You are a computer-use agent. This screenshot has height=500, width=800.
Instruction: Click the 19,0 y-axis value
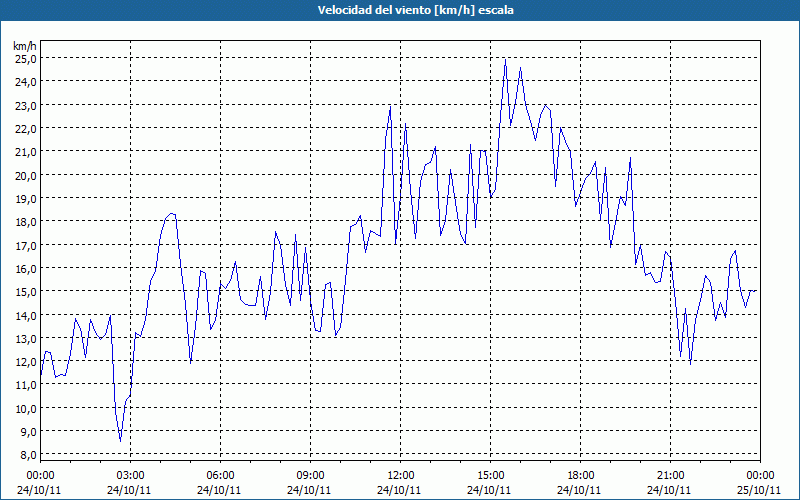pos(26,198)
